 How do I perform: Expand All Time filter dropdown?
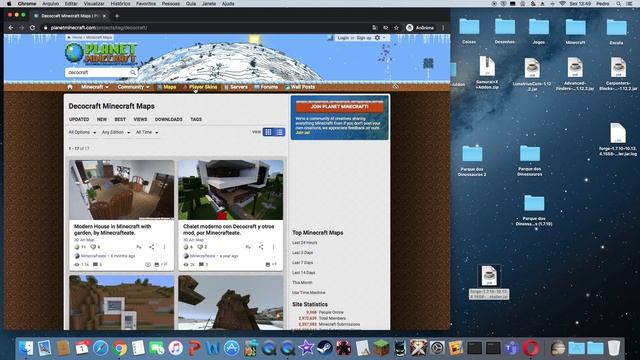point(147,132)
